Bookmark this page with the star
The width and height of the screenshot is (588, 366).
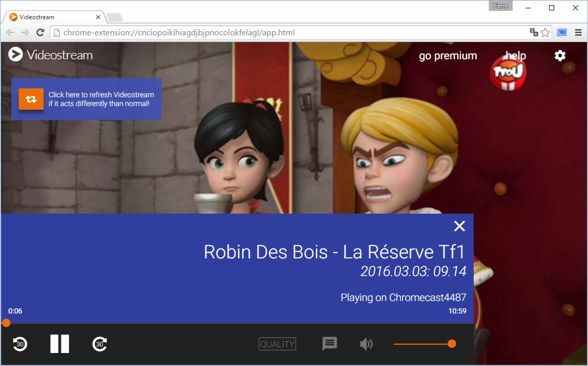click(x=545, y=33)
